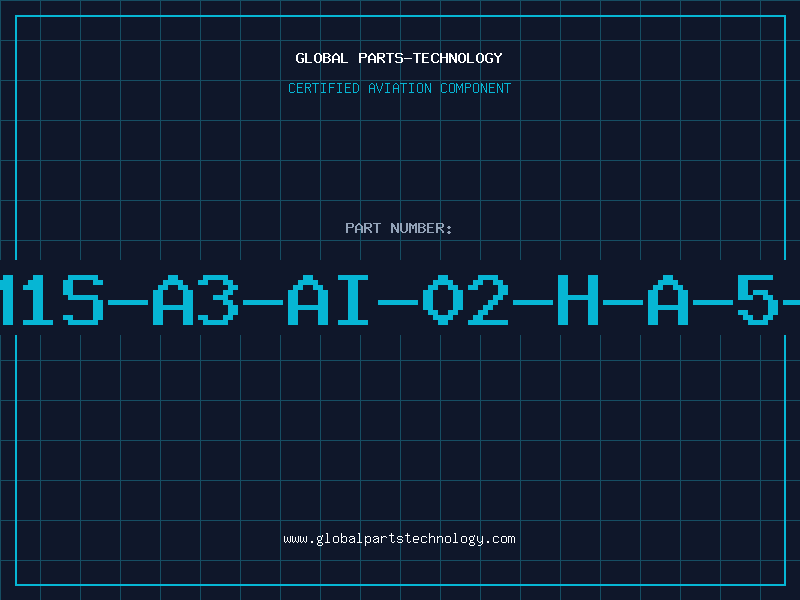
Task: Click the GLOBAL PARTS-TECHNOLOGY heading
Action: (x=399, y=58)
